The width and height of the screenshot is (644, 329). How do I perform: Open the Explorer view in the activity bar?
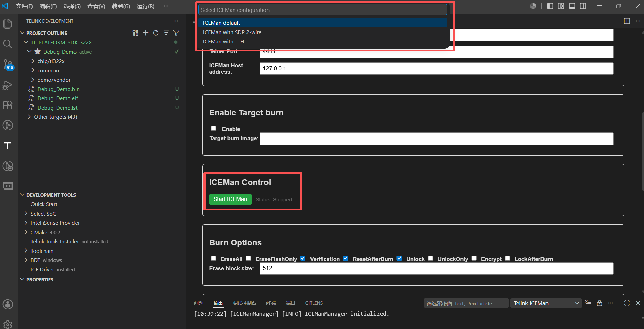[7, 24]
